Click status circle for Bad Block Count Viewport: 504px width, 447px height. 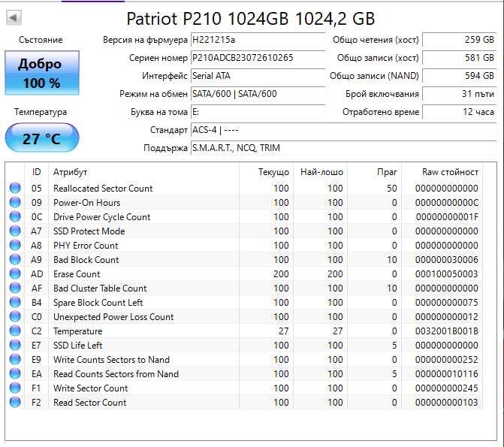[15, 259]
